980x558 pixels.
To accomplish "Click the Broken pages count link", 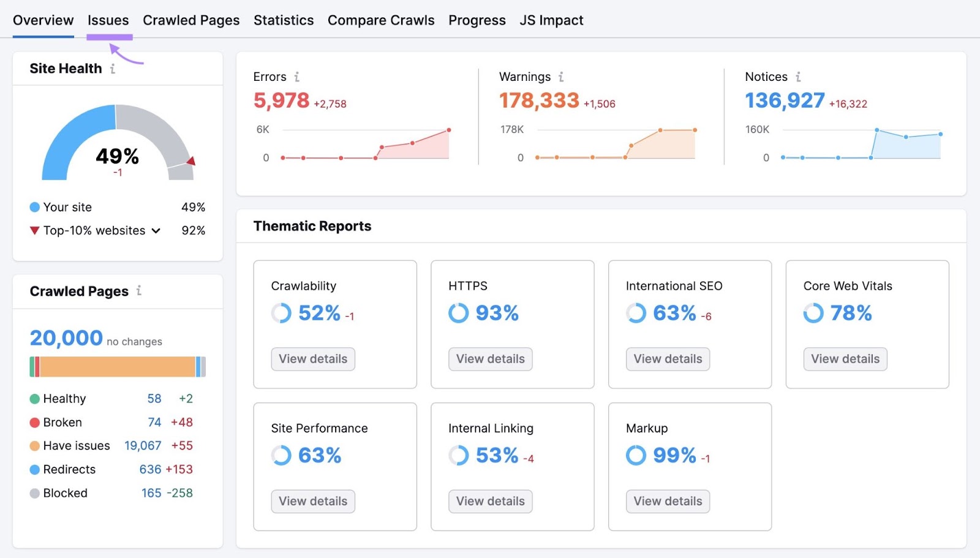I will pos(154,422).
